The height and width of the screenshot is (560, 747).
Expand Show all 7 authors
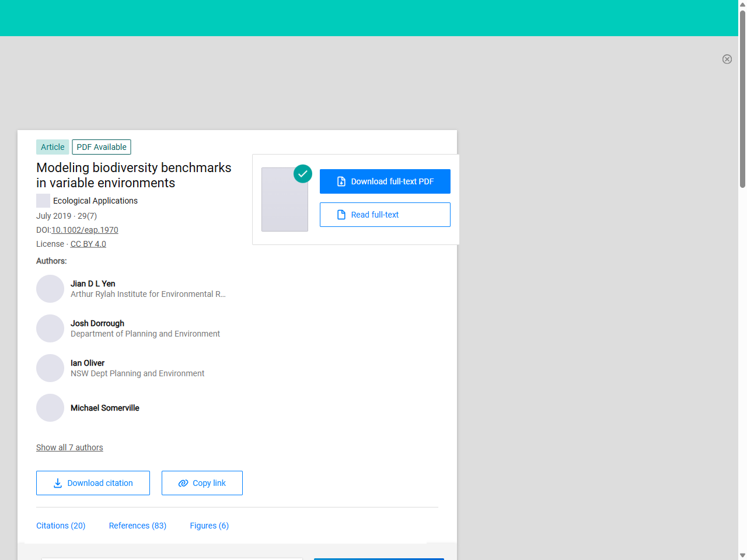69,447
